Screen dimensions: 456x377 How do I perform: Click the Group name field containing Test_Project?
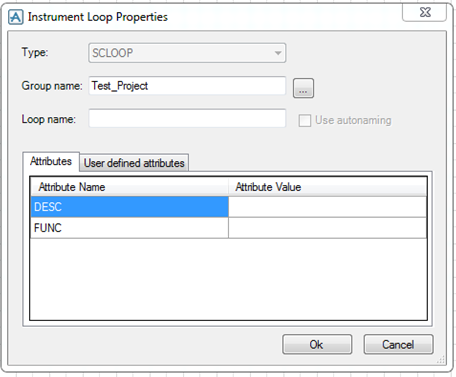click(x=187, y=86)
